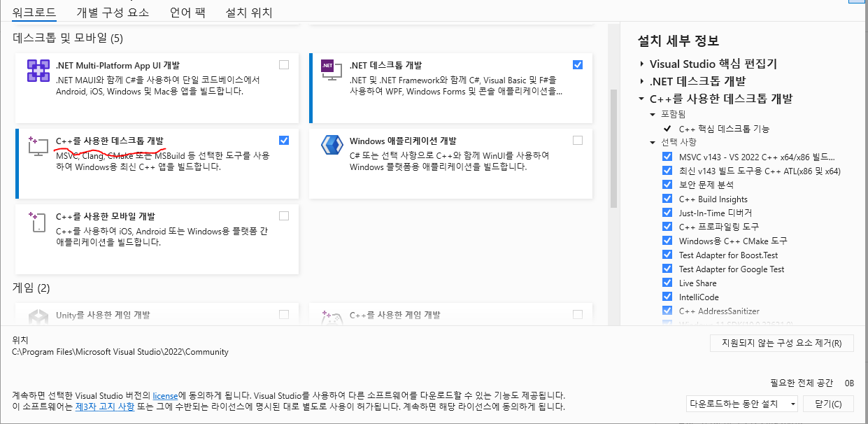
Task: Check C++를 사용한 모바일 개발 workload
Action: point(284,215)
